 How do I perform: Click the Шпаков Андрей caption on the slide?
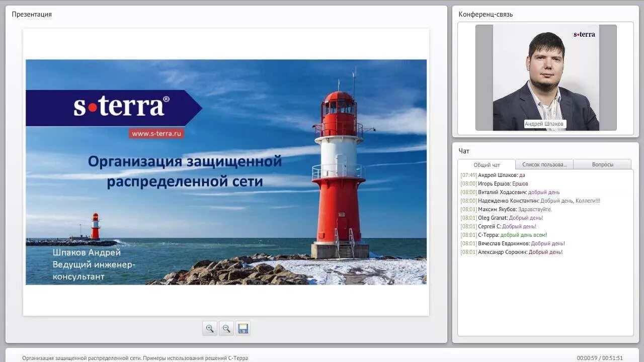87,252
